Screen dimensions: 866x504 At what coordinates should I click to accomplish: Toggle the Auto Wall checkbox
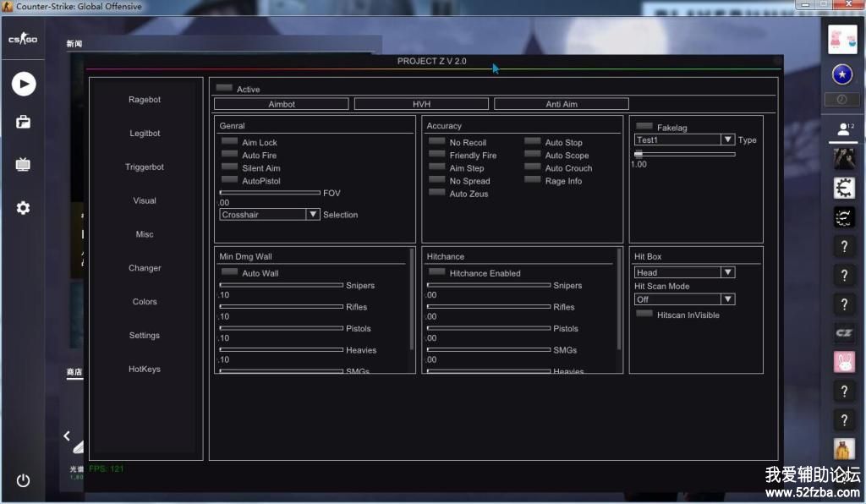coord(229,272)
